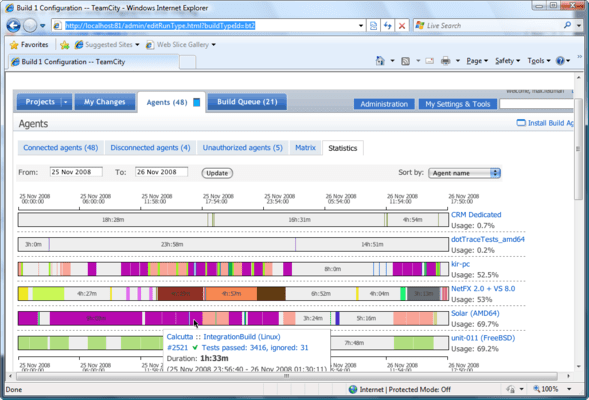This screenshot has height=400, width=589.
Task: Switch to Connected agents (48) tab
Action: click(x=60, y=148)
